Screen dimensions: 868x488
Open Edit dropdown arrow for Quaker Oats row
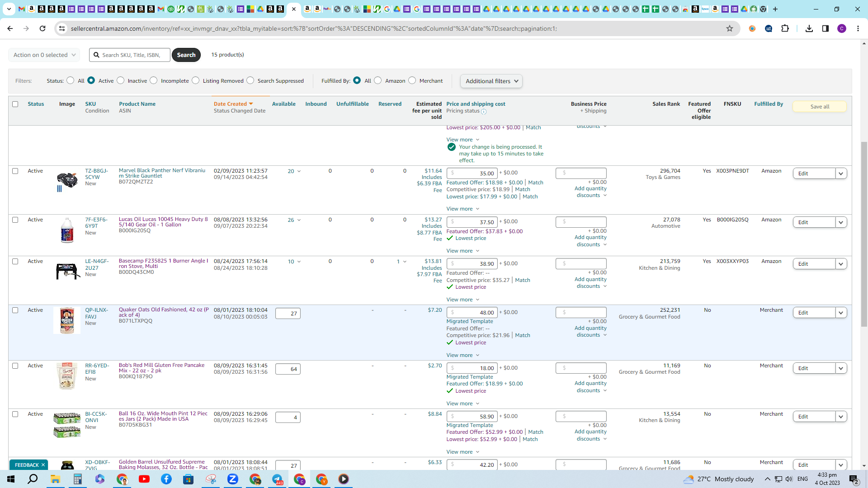[x=841, y=313]
